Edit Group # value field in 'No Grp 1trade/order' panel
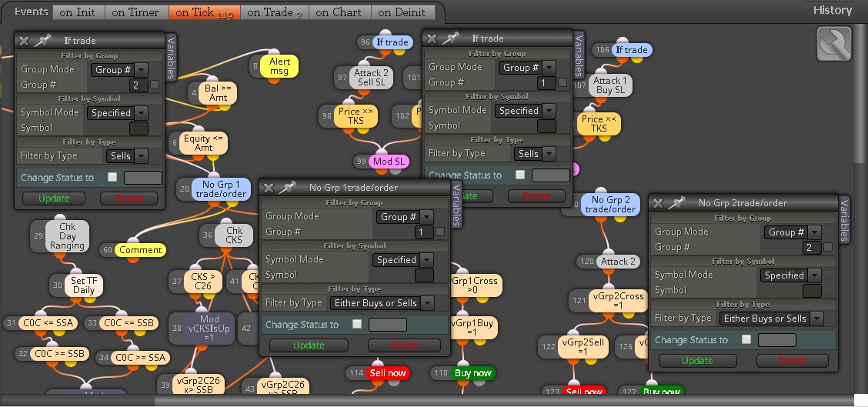The height and width of the screenshot is (407, 868). click(x=424, y=232)
